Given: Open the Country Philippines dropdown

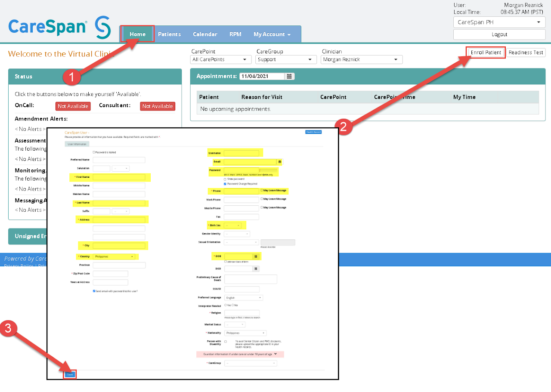Looking at the screenshot, I should (x=114, y=256).
